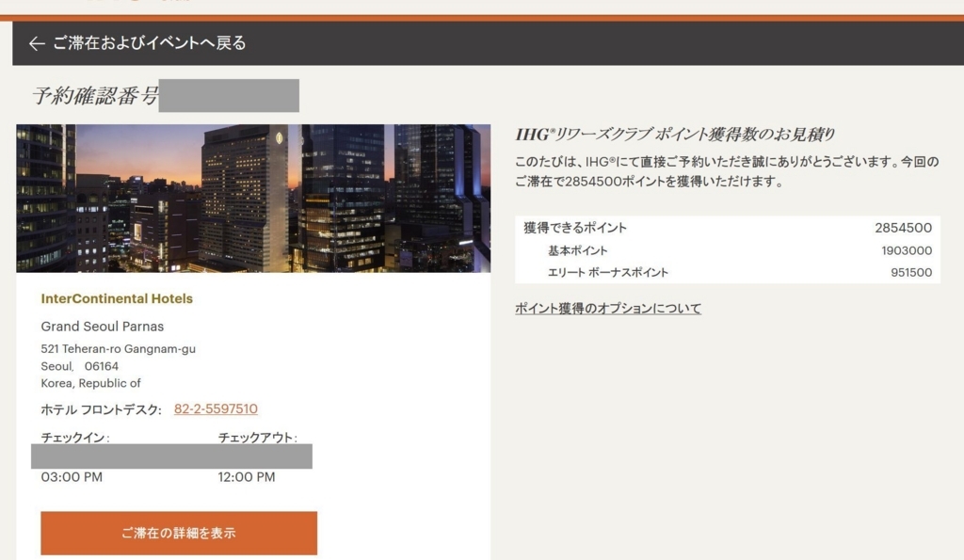Click the hotel front desk phone number 82-2-5597510
The image size is (964, 560).
coord(216,408)
